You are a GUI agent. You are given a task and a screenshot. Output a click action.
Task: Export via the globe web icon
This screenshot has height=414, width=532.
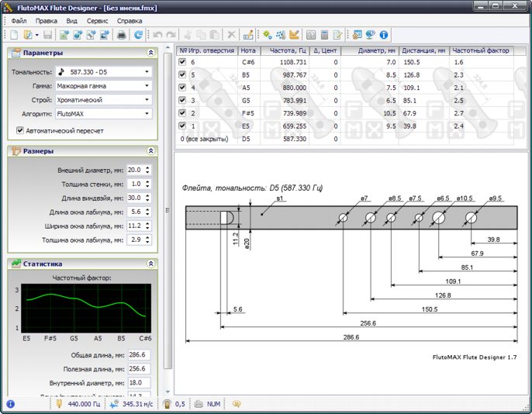click(78, 35)
